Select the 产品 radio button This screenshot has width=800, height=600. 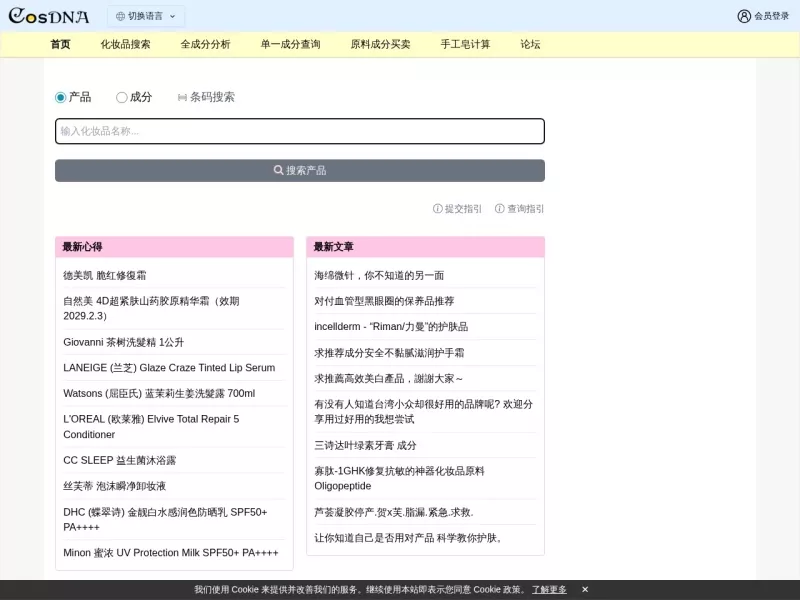(x=61, y=97)
